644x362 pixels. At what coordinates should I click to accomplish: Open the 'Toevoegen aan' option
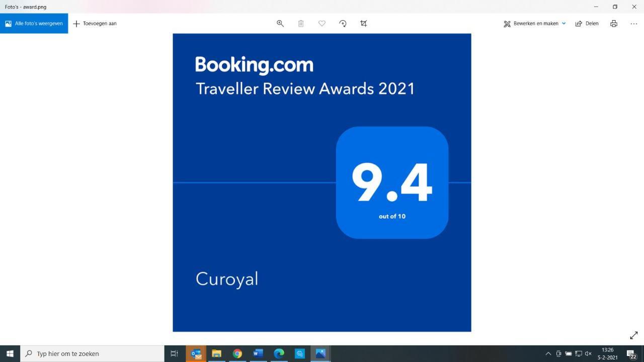(x=95, y=23)
